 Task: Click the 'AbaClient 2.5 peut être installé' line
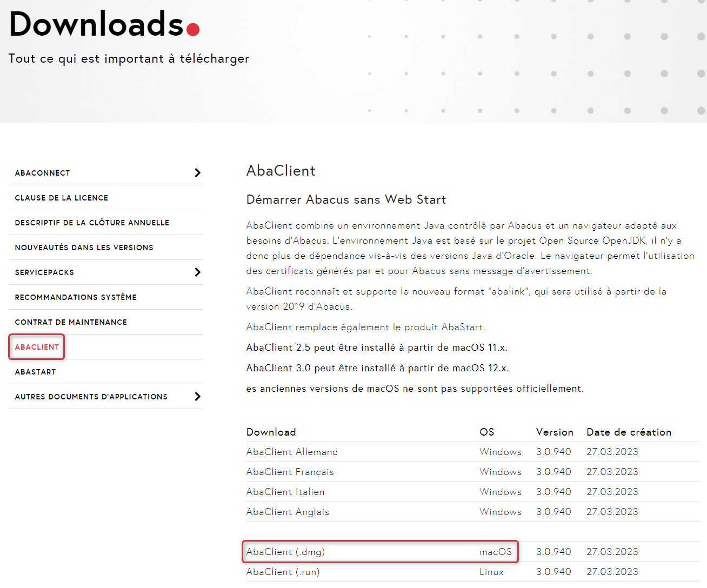tap(377, 348)
